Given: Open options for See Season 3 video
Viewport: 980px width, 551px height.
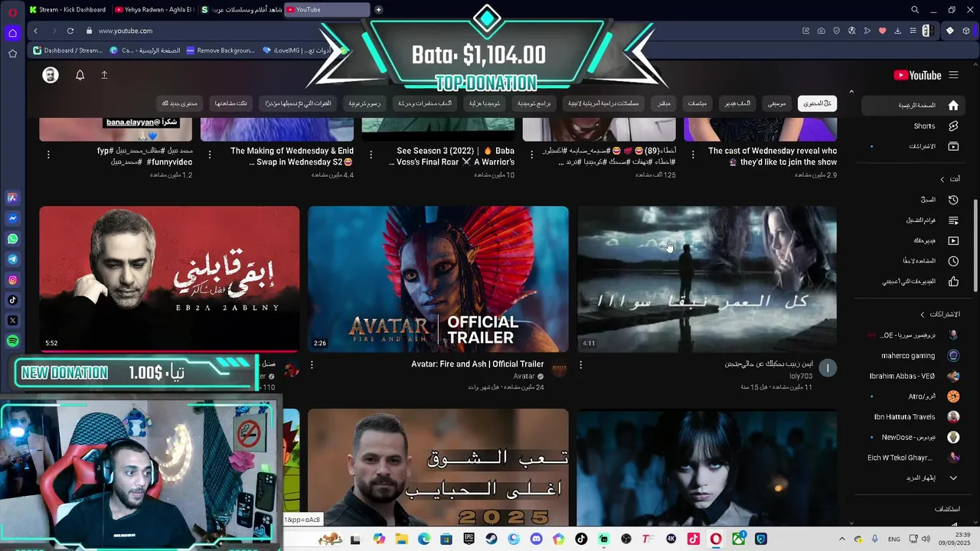Looking at the screenshot, I should (371, 154).
